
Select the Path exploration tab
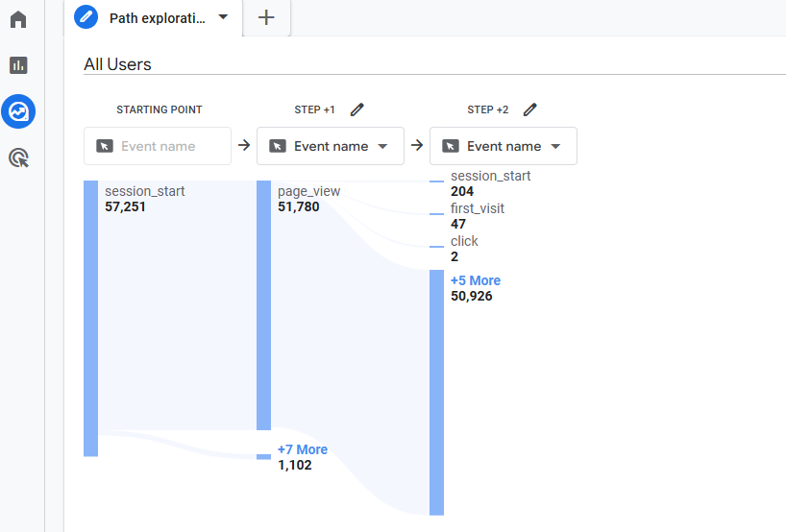156,18
